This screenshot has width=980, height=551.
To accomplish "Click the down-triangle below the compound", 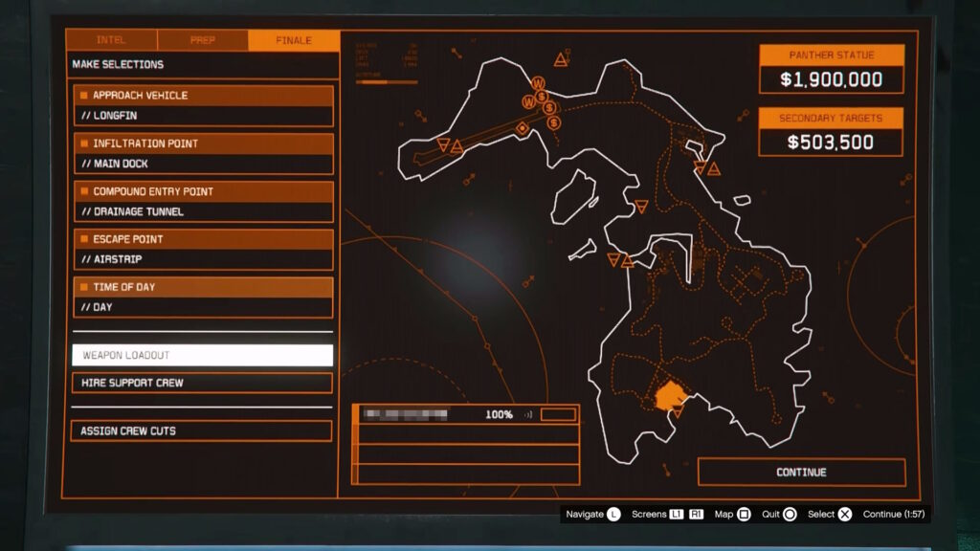I will coord(678,411).
